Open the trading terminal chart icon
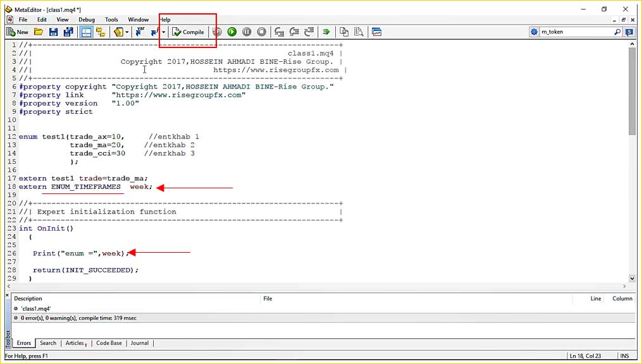Screen dimensions: 642x364 (377, 32)
